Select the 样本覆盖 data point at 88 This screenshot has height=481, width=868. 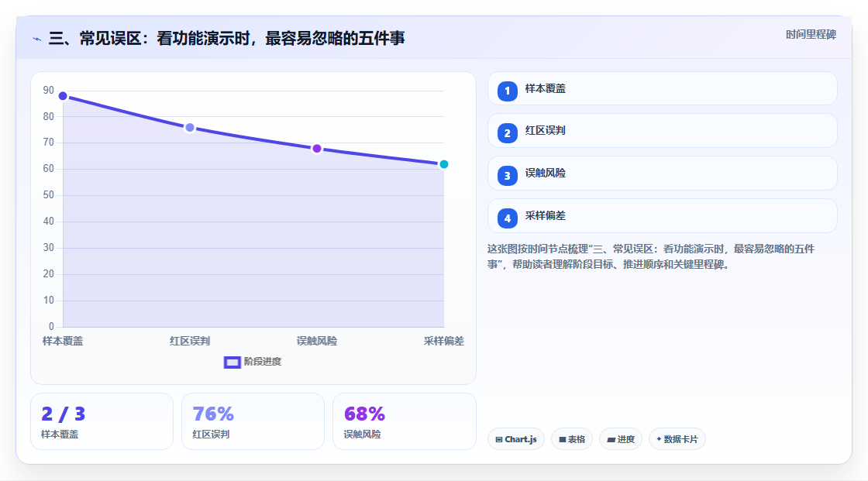pos(63,96)
